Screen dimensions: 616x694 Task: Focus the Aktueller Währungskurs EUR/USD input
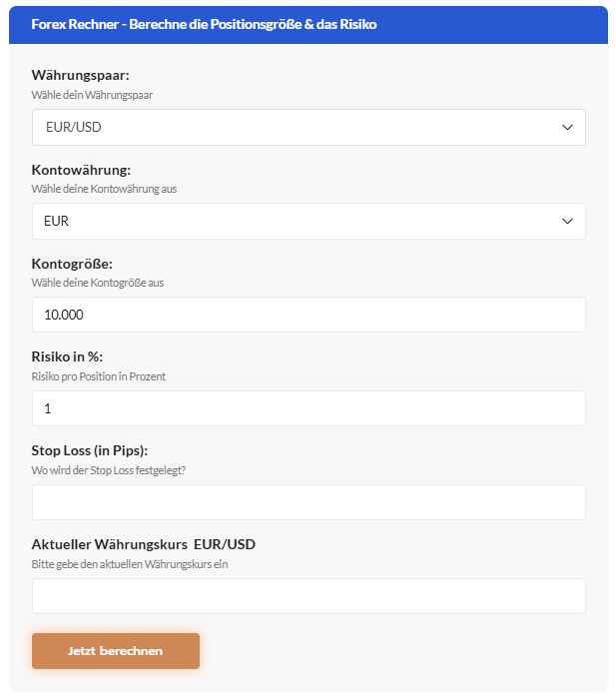click(x=308, y=596)
